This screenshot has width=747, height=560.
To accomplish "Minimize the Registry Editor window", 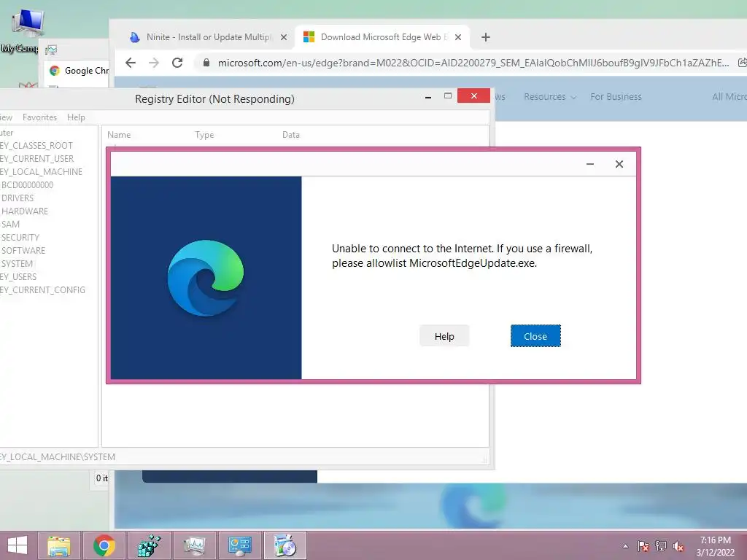I will pos(427,97).
